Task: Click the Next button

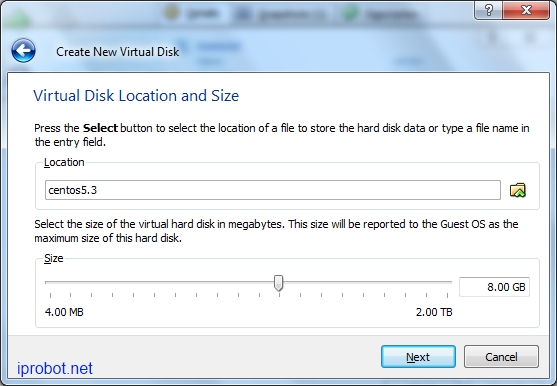Action: pos(418,357)
